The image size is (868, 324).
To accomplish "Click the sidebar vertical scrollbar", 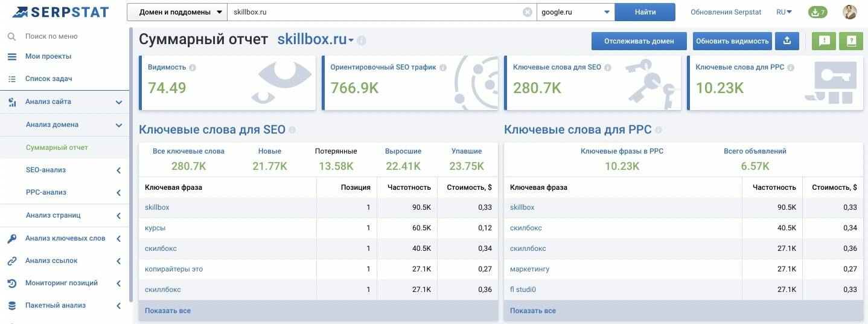I will point(131,163).
